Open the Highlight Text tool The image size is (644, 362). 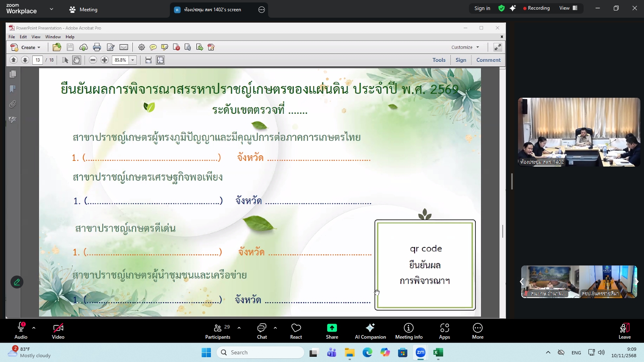pos(164,47)
